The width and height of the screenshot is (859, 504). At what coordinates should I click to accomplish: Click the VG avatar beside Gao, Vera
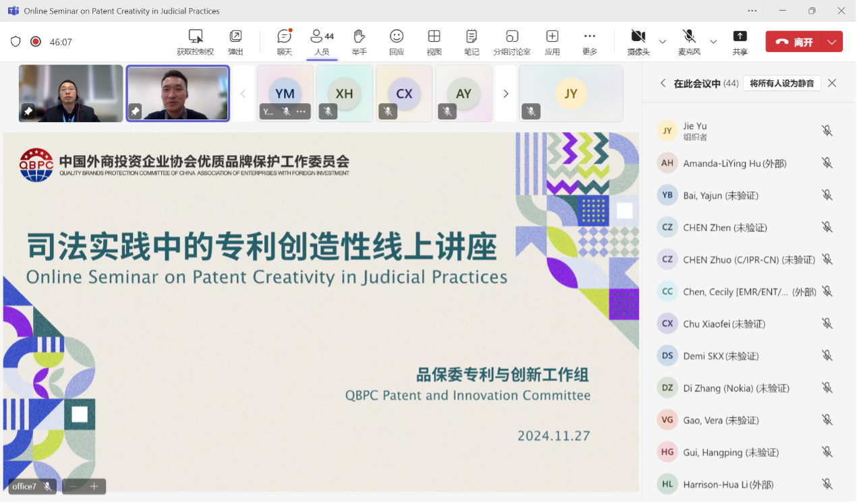tap(668, 420)
